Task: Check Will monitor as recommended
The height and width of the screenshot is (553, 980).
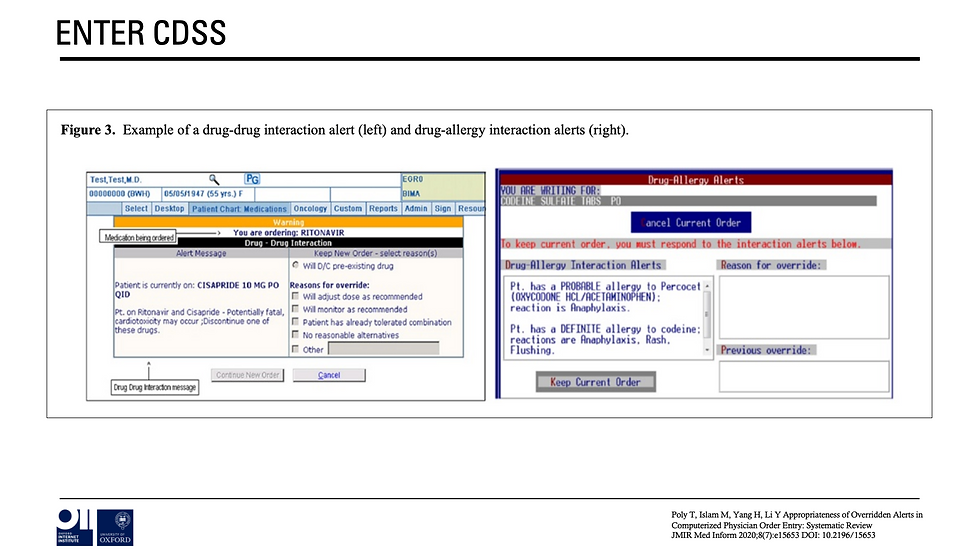Action: [x=295, y=309]
